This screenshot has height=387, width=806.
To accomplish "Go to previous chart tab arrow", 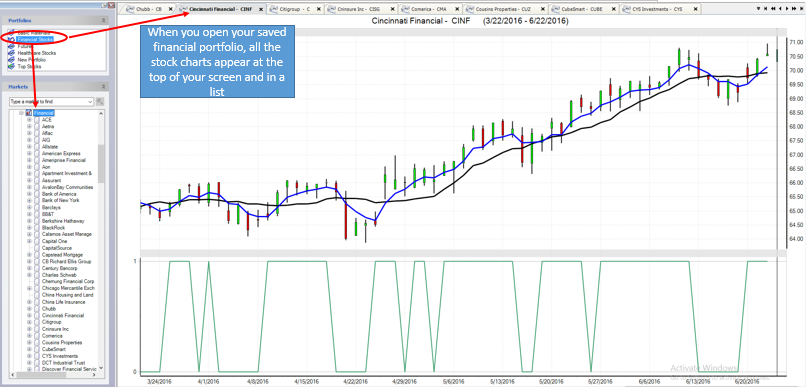I will [780, 9].
